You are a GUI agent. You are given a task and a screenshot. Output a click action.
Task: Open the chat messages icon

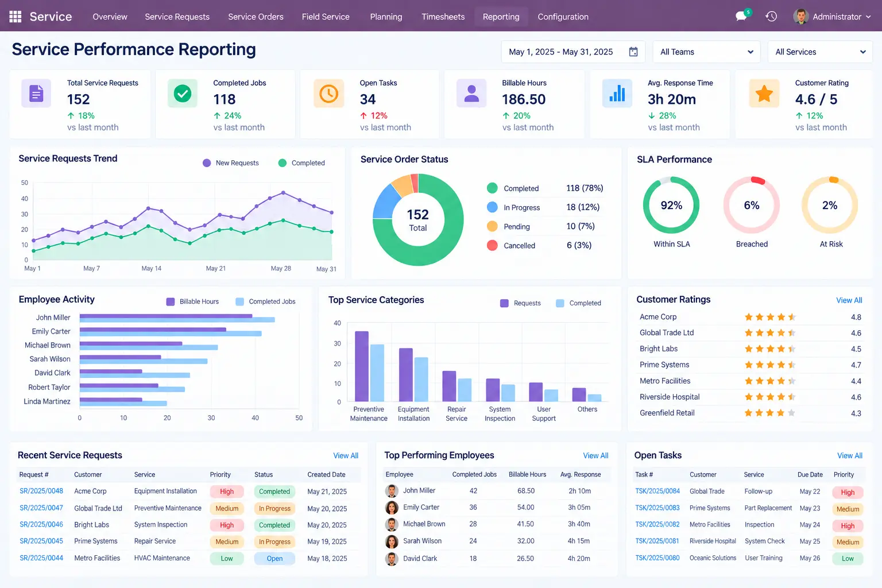[742, 16]
